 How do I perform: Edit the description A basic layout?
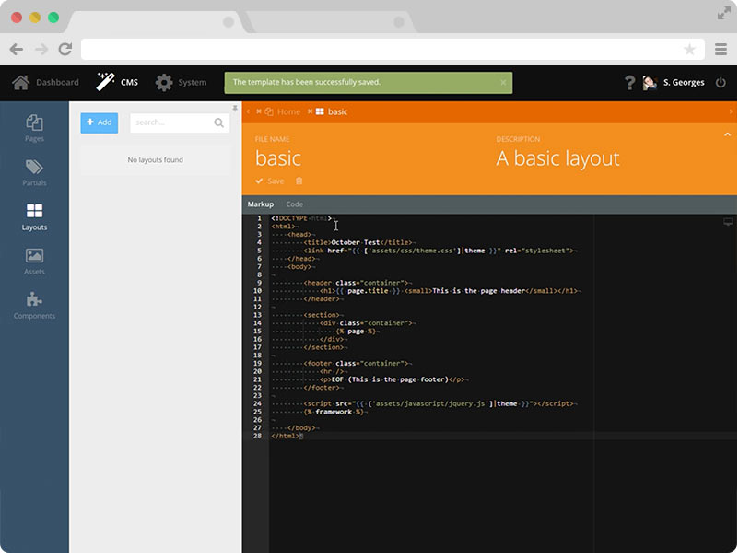(557, 158)
